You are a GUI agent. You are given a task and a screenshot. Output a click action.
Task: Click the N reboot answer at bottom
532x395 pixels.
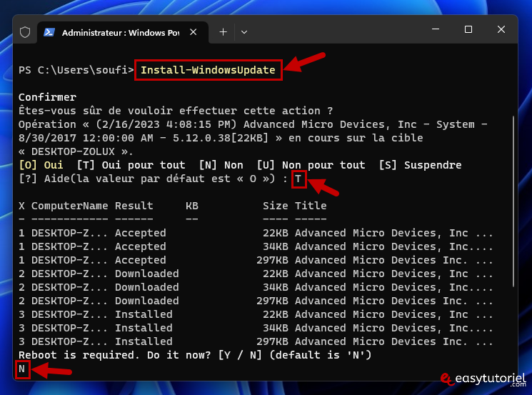click(x=22, y=369)
